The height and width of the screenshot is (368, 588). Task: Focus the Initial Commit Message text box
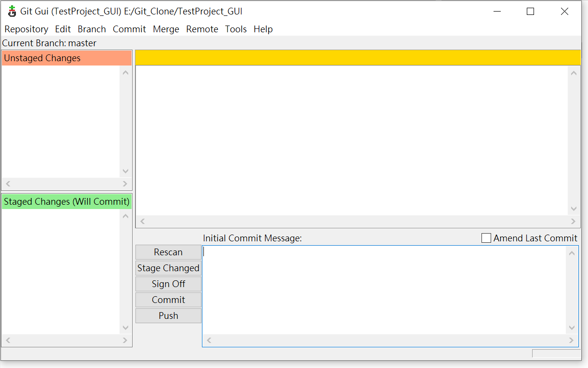pyautogui.click(x=384, y=290)
